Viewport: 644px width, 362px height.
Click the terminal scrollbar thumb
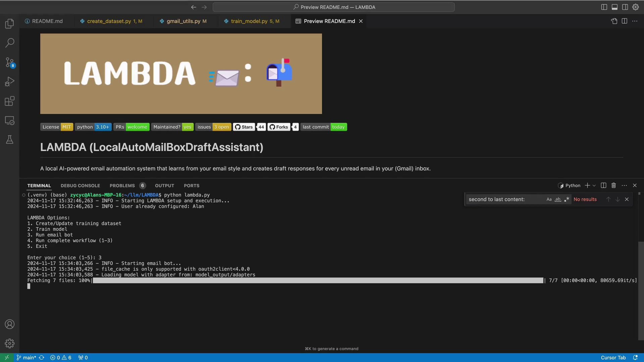tap(641, 291)
